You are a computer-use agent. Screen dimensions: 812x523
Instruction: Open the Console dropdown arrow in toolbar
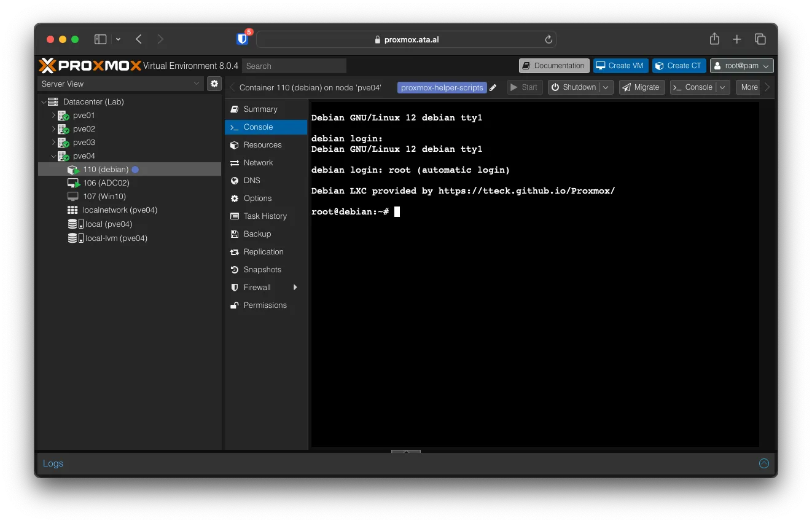723,87
